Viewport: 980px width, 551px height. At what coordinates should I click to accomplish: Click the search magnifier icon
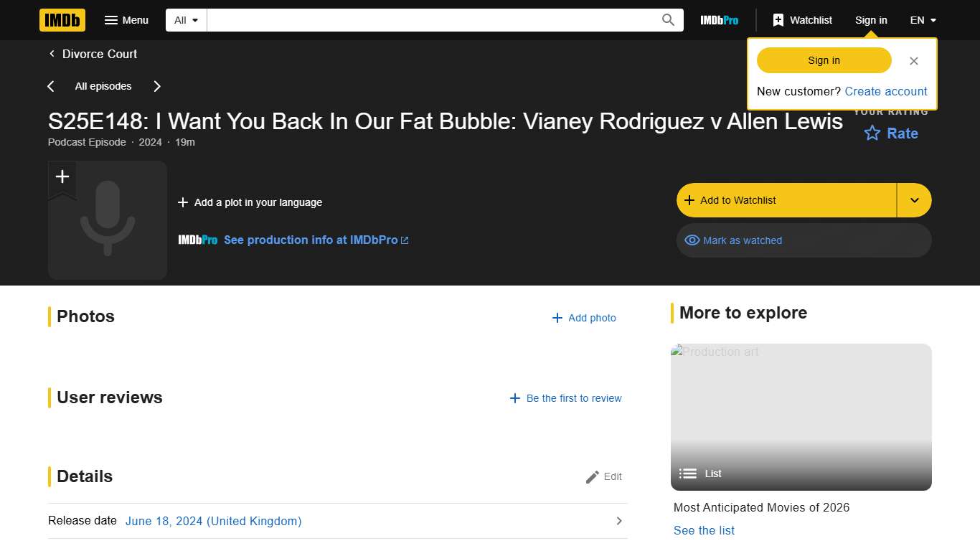(667, 20)
